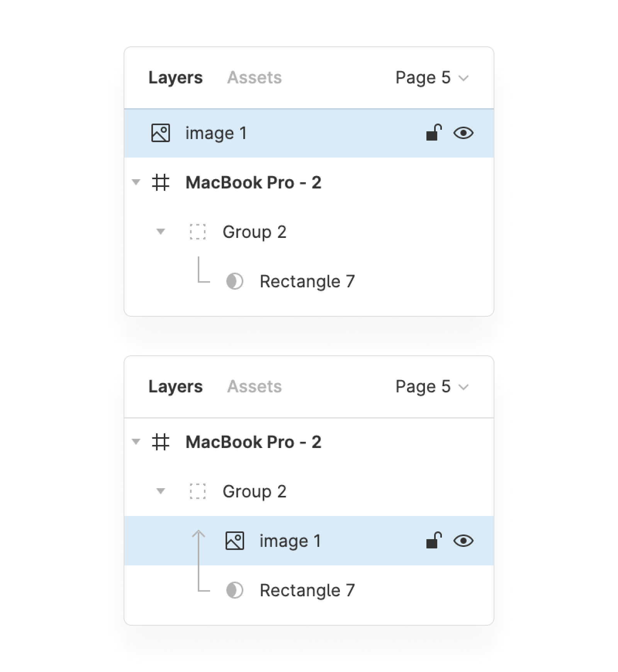Click mask icon of top Rectangle 7
The width and height of the screenshot is (618, 672).
(234, 281)
